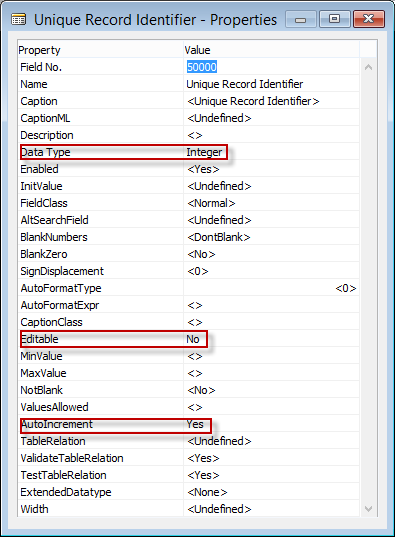The image size is (395, 537).
Task: Click the Enabled value <Yes>
Action: click(203, 169)
